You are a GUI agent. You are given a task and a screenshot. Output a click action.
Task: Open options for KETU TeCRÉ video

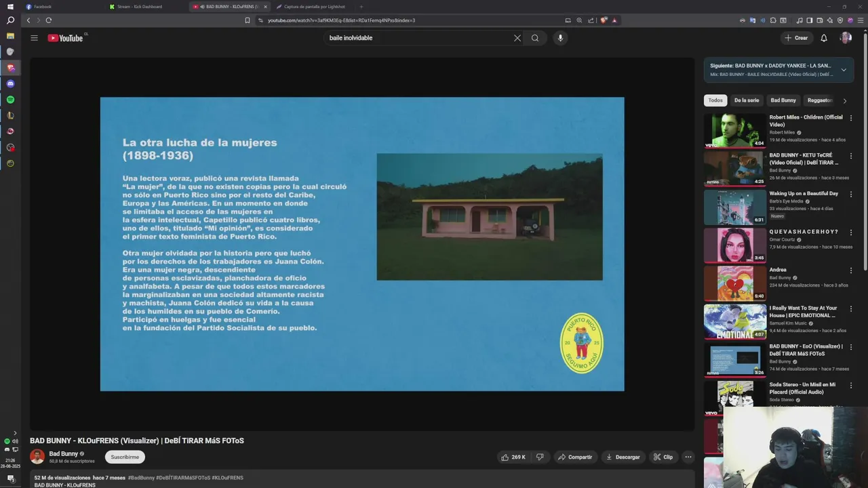851,156
